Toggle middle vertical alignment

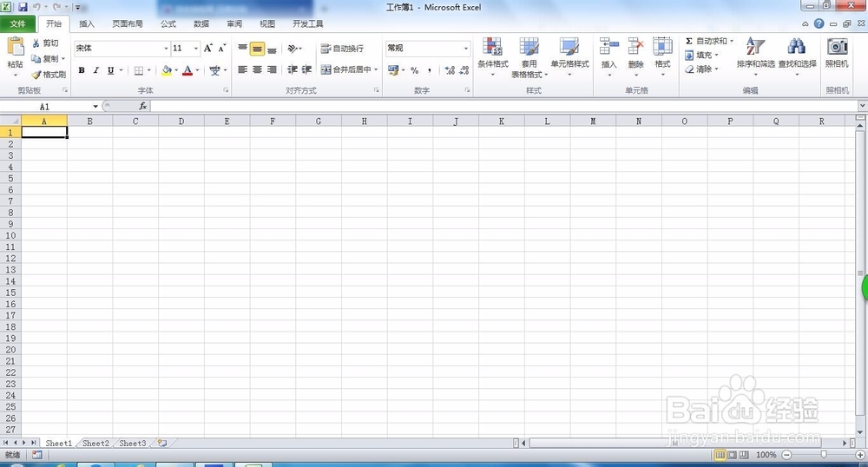(257, 49)
